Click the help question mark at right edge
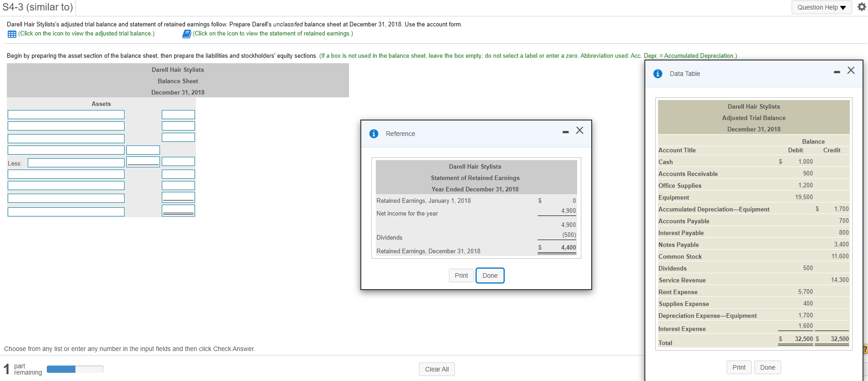The image size is (868, 381). [865, 349]
